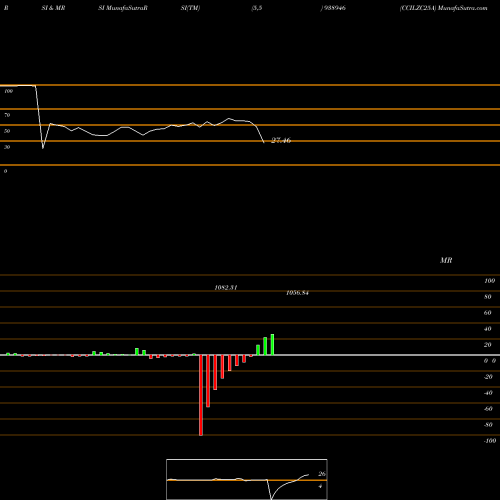
Task: Click the RSI axis label 70
Action: coord(7,115)
